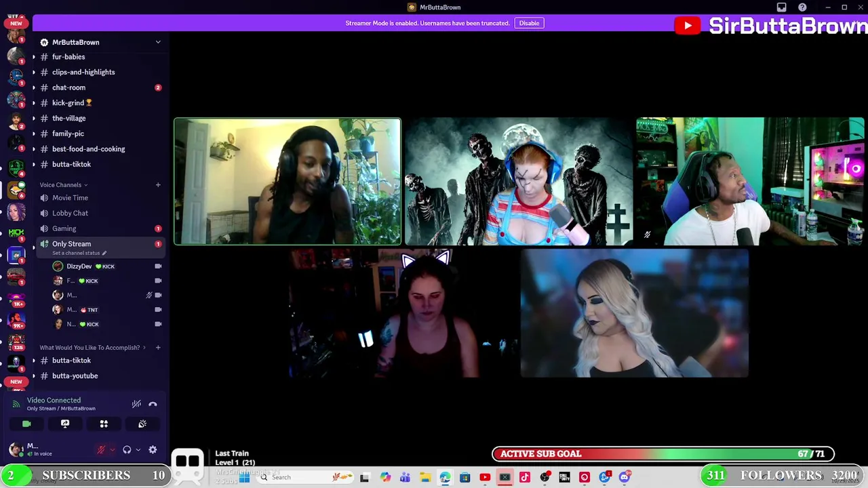This screenshot has height=488, width=868.
Task: Open Microsoft Store from the taskbar
Action: click(465, 477)
